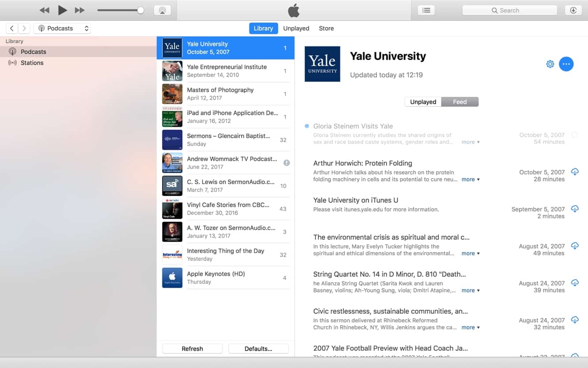Click Andrew Wommack podcast warning icon

click(x=286, y=163)
